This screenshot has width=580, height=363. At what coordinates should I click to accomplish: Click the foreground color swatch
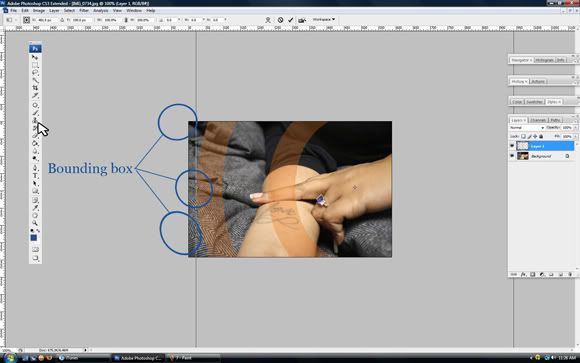(x=34, y=238)
